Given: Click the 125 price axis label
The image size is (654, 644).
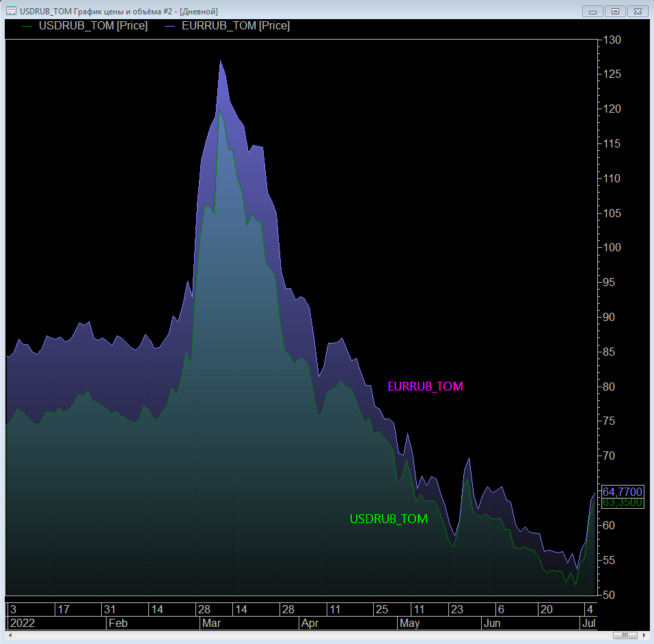Looking at the screenshot, I should point(612,74).
